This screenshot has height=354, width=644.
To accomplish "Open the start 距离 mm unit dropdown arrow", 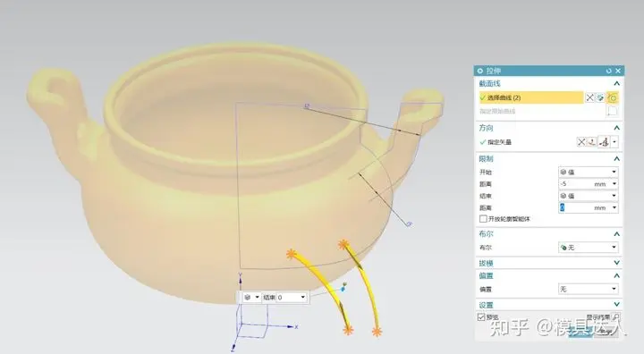I will click(x=614, y=184).
